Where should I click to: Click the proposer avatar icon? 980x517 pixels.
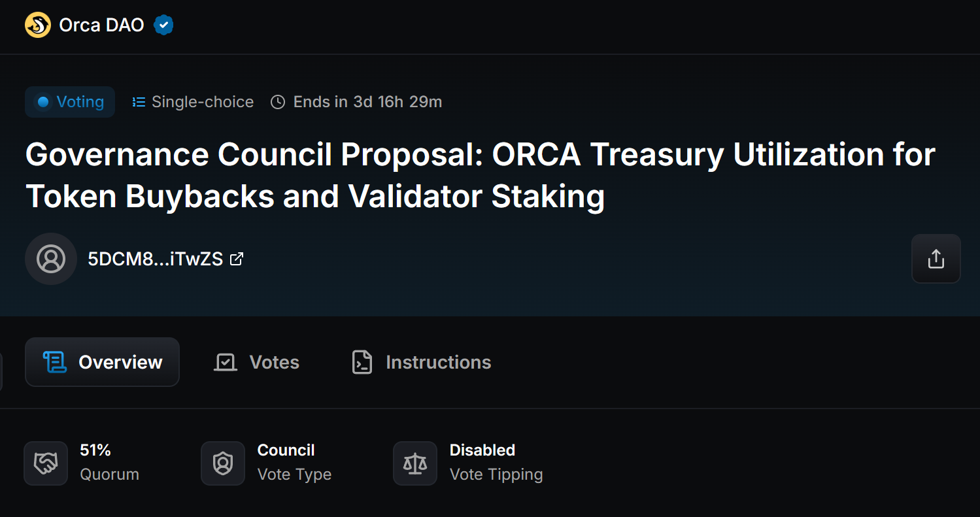[51, 259]
